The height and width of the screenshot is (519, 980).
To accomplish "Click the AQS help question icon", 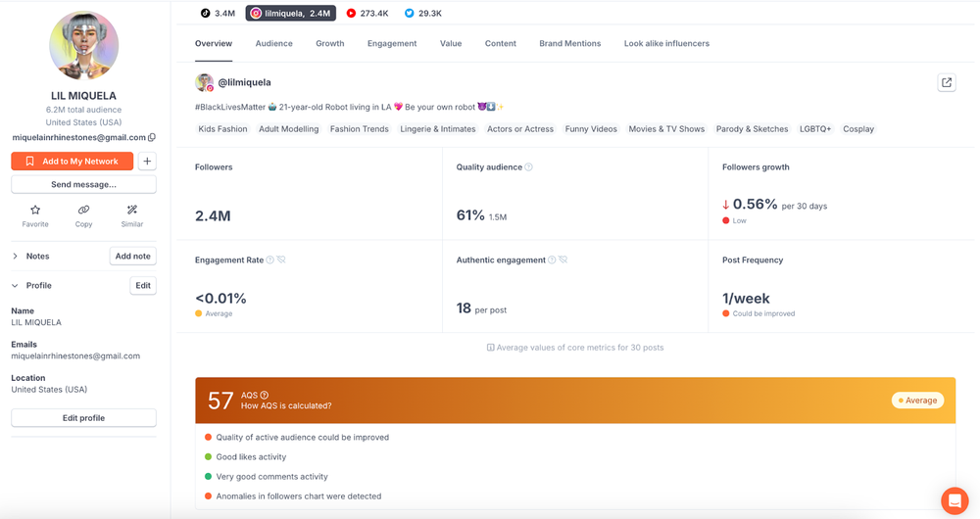I will coord(265,396).
